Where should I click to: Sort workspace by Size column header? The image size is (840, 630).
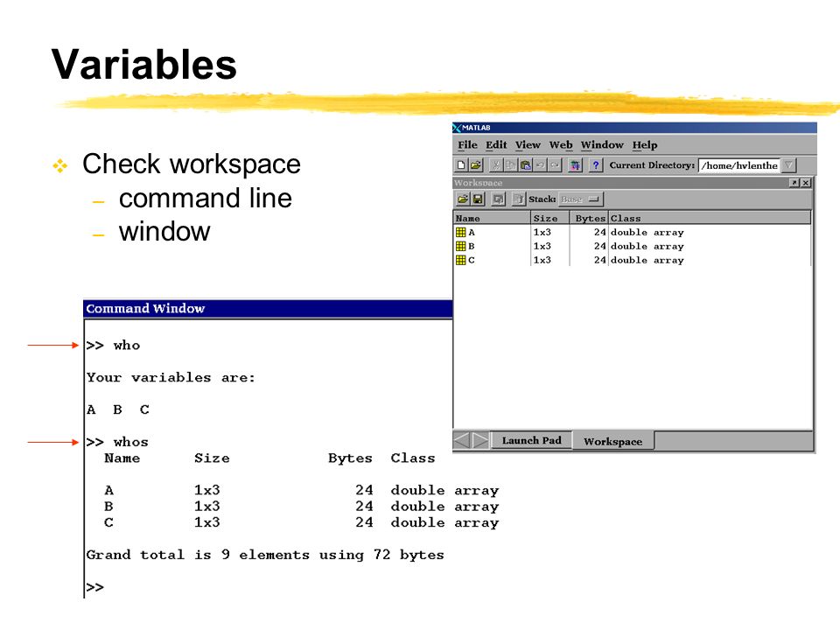pos(549,218)
